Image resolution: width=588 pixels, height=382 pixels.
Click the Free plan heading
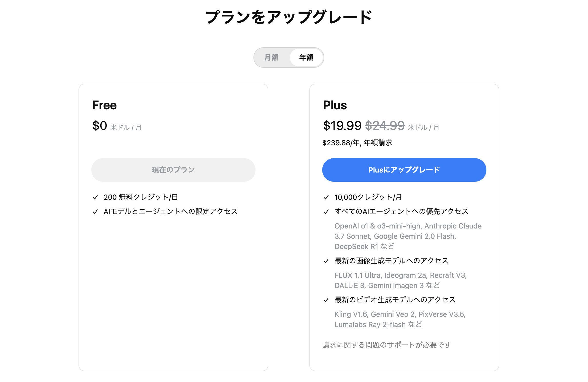[104, 105]
